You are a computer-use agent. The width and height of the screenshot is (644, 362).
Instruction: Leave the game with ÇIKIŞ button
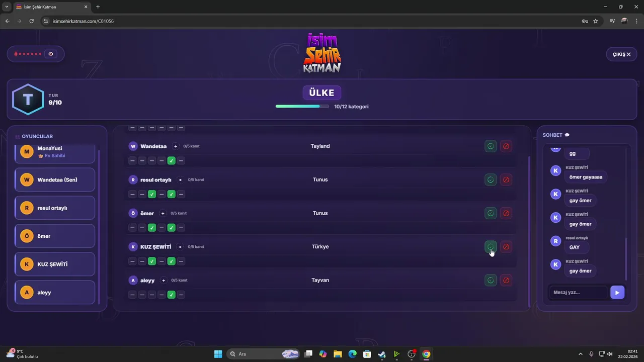pyautogui.click(x=621, y=54)
